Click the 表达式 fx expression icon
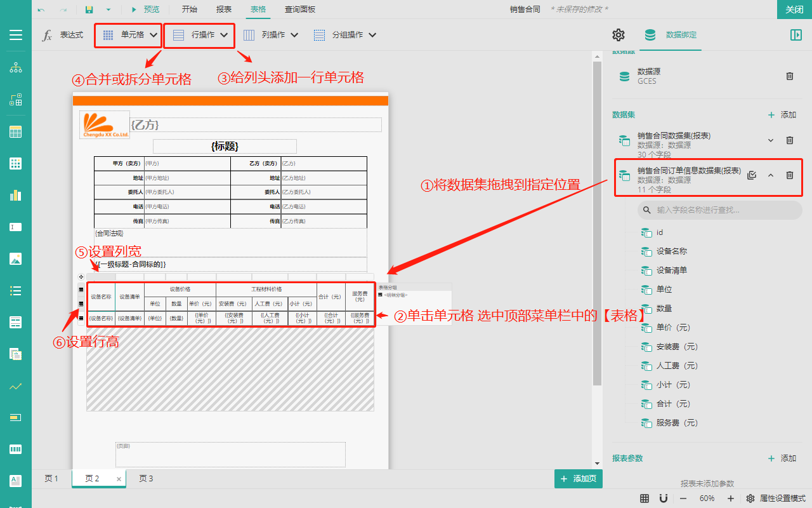 click(47, 36)
